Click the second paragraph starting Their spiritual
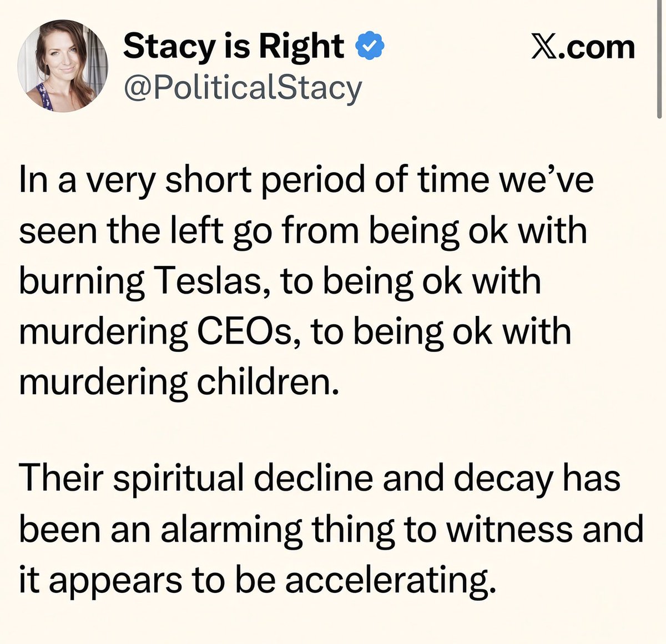The image size is (666, 644). click(x=331, y=530)
